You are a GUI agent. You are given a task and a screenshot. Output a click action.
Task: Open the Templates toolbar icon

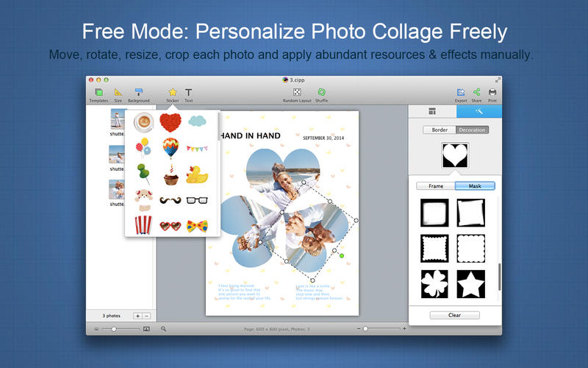tap(98, 93)
